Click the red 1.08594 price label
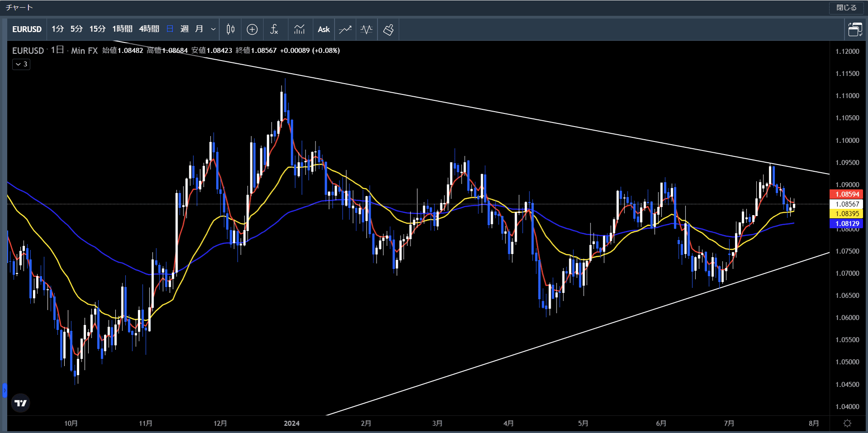The image size is (868, 433). tap(847, 194)
